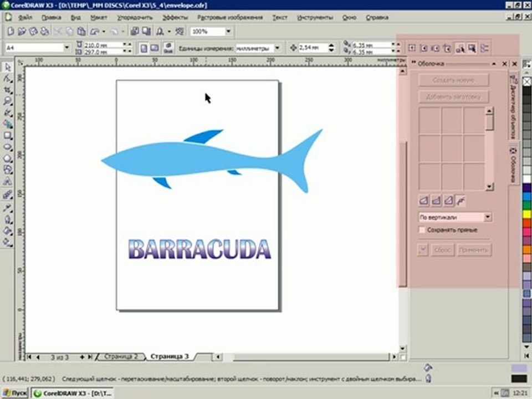This screenshot has height=399, width=532.
Task: Pick the yellow swatch in the color palette
Action: click(x=526, y=214)
